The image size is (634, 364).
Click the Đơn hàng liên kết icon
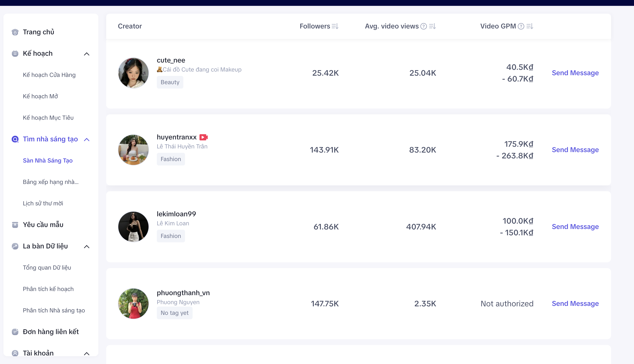(x=15, y=332)
